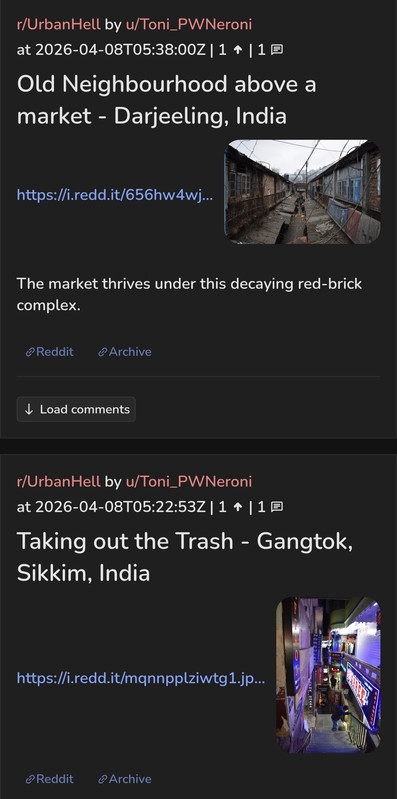Select the 'Old Neighbourhood above a market' title
Image resolution: width=397 pixels, height=799 pixels.
pyautogui.click(x=167, y=100)
